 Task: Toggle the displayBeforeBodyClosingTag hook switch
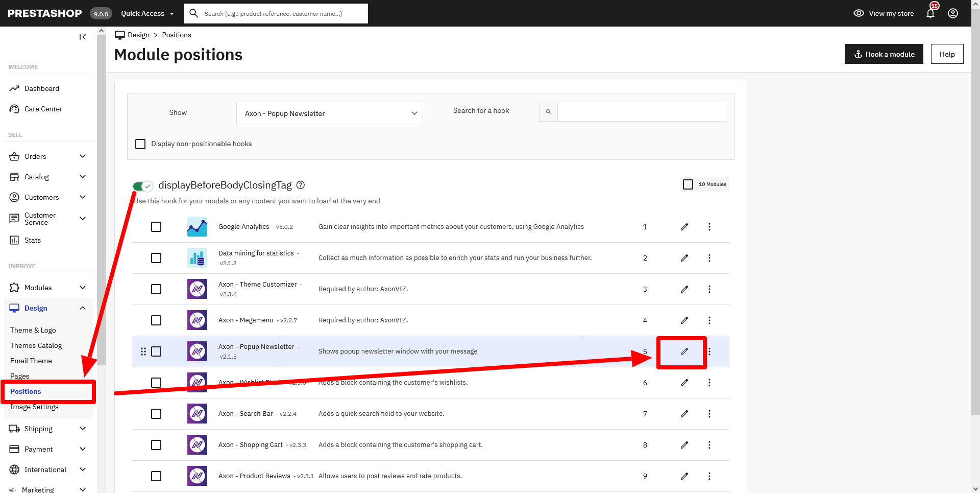(142, 186)
